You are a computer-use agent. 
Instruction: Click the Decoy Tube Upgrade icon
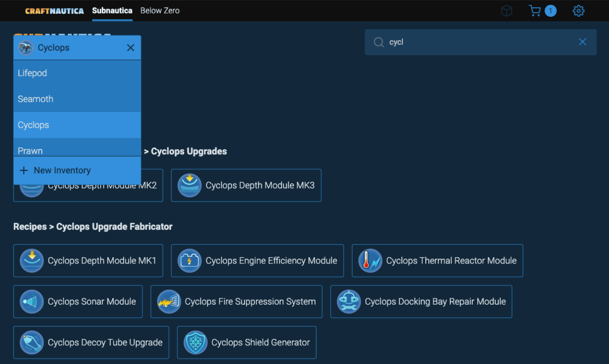pos(32,342)
